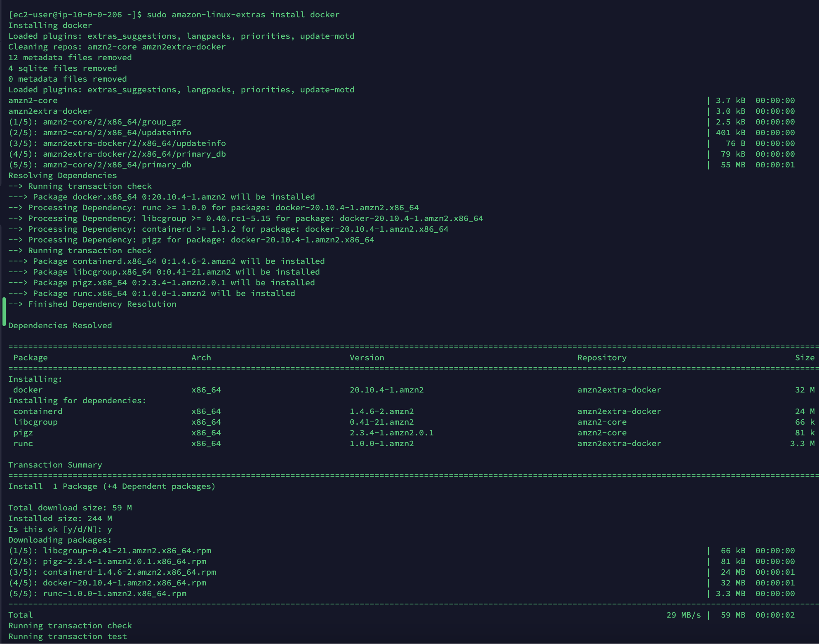Click the 'Installed size: 244 M' line

pos(60,519)
